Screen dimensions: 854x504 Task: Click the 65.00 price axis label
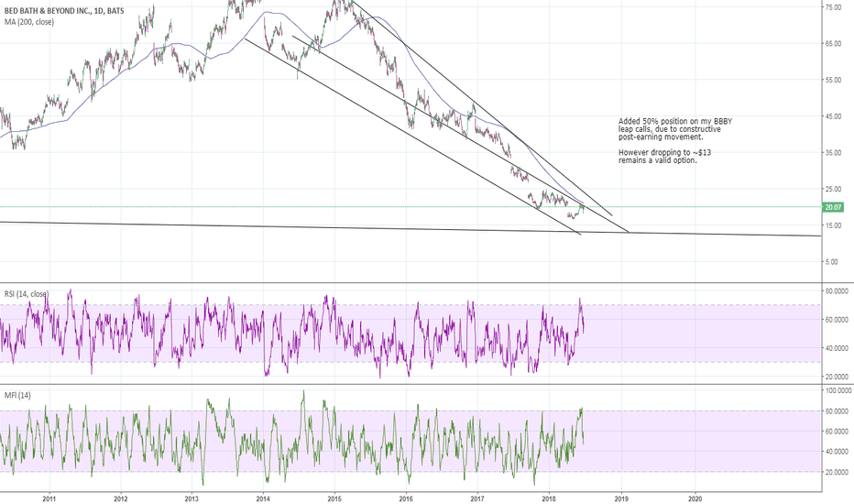834,44
